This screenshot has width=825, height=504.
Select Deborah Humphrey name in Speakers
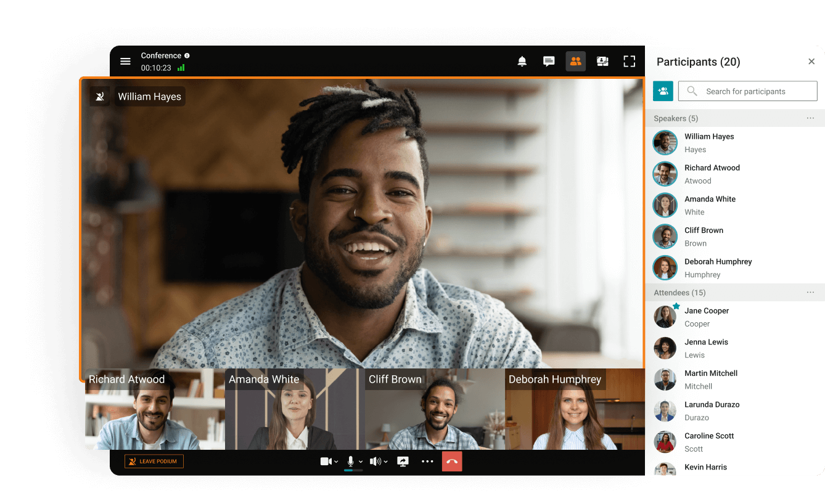click(x=718, y=262)
